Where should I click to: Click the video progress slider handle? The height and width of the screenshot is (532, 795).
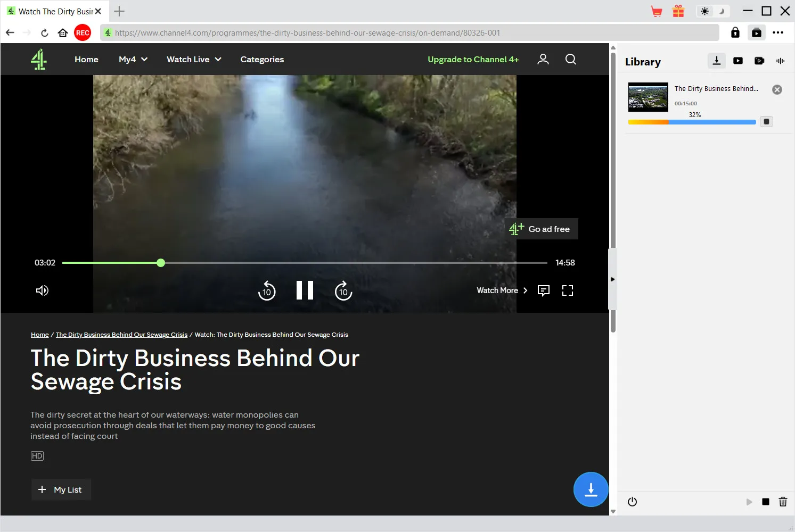(161, 263)
